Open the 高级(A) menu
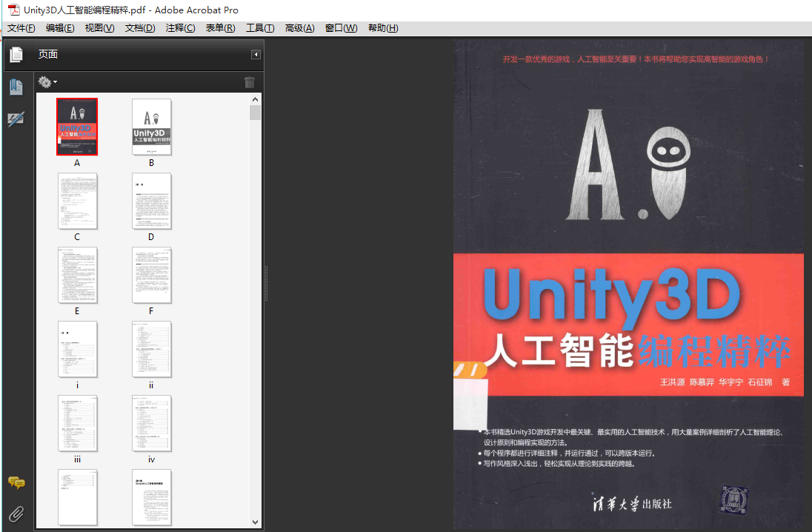Viewport: 812px width, 532px height. [299, 28]
